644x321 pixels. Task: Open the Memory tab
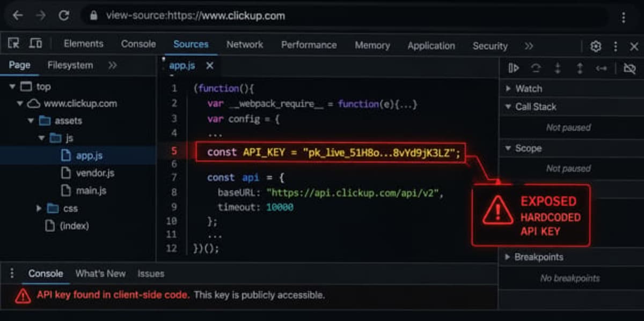click(372, 46)
